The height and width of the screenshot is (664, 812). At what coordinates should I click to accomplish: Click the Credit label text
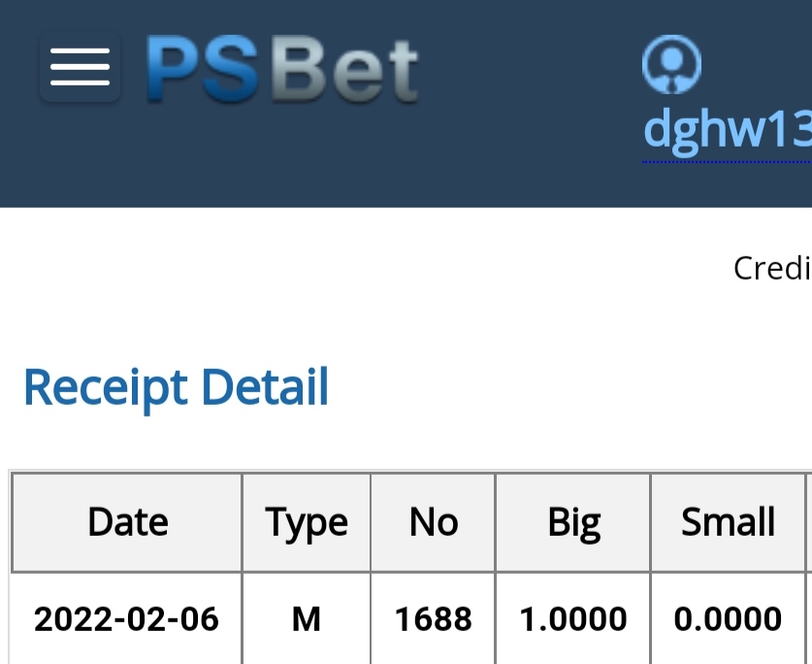click(772, 268)
